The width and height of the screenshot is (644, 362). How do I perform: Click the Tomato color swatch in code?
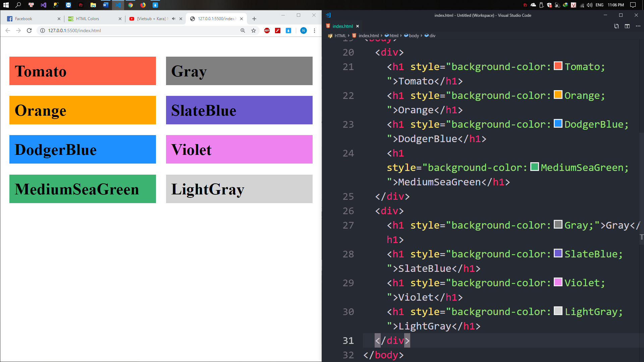(558, 66)
